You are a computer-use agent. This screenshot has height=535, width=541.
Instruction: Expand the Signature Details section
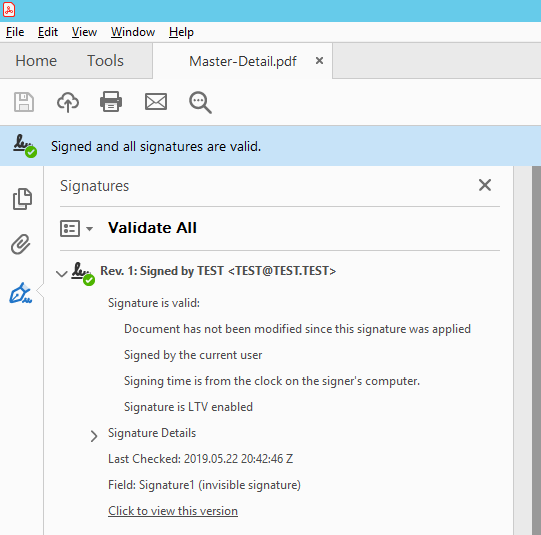point(94,436)
